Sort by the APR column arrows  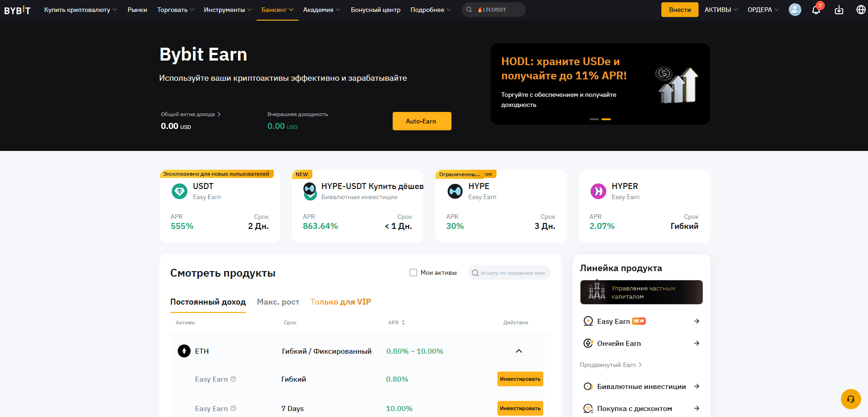point(403,322)
